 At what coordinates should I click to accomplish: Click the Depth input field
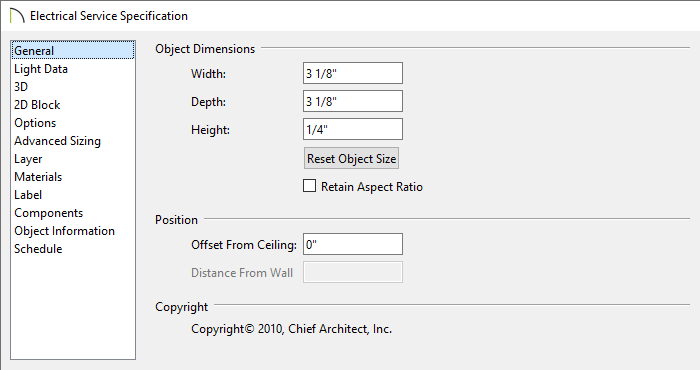(353, 101)
